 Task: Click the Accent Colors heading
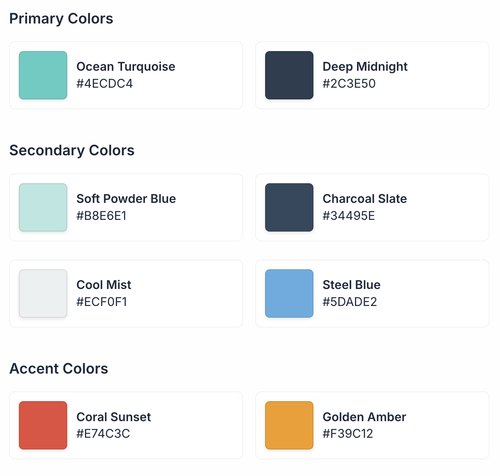pyautogui.click(x=59, y=369)
